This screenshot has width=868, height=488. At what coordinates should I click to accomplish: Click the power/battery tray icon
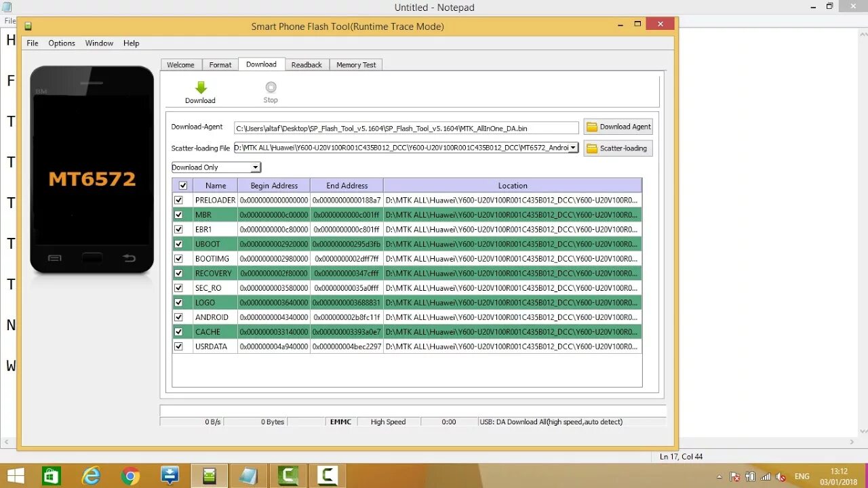(x=751, y=476)
